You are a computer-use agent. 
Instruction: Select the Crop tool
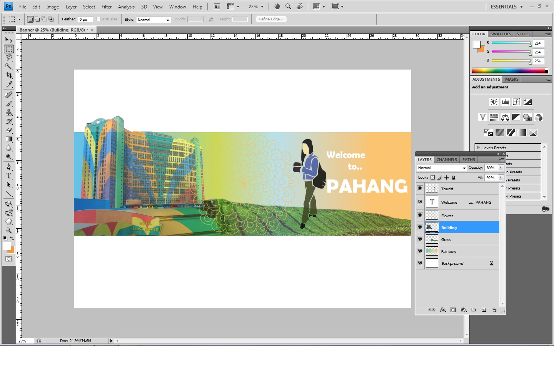9,75
